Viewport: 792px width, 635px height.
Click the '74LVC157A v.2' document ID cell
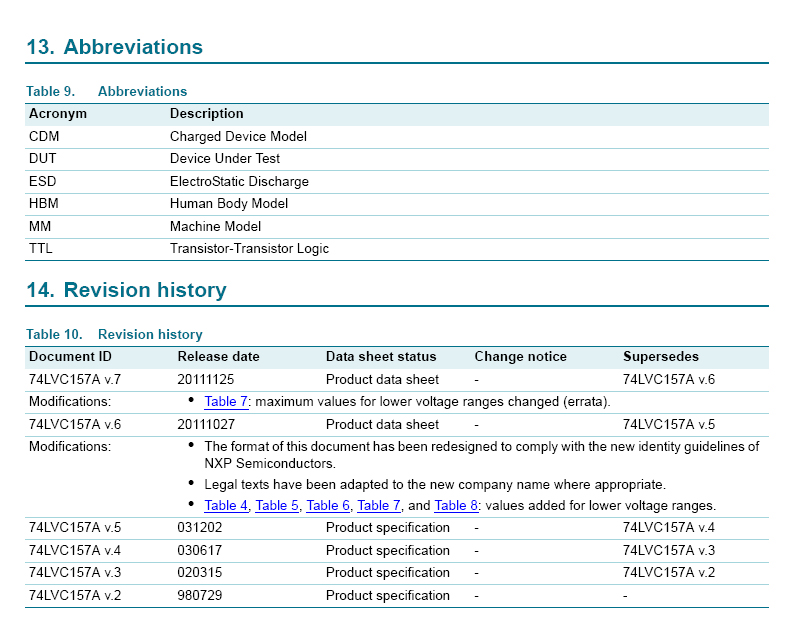75,596
